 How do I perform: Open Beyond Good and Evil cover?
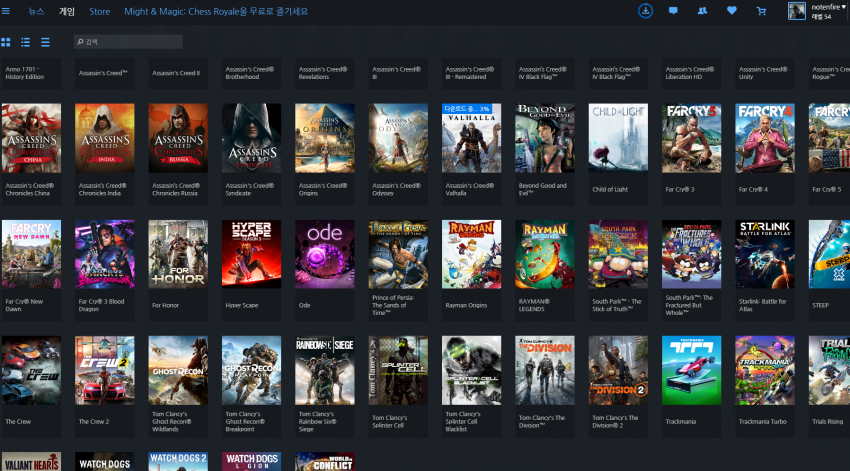[545, 138]
